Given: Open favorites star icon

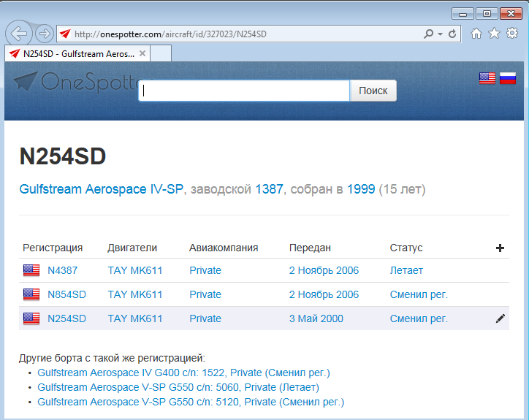Looking at the screenshot, I should pos(494,33).
